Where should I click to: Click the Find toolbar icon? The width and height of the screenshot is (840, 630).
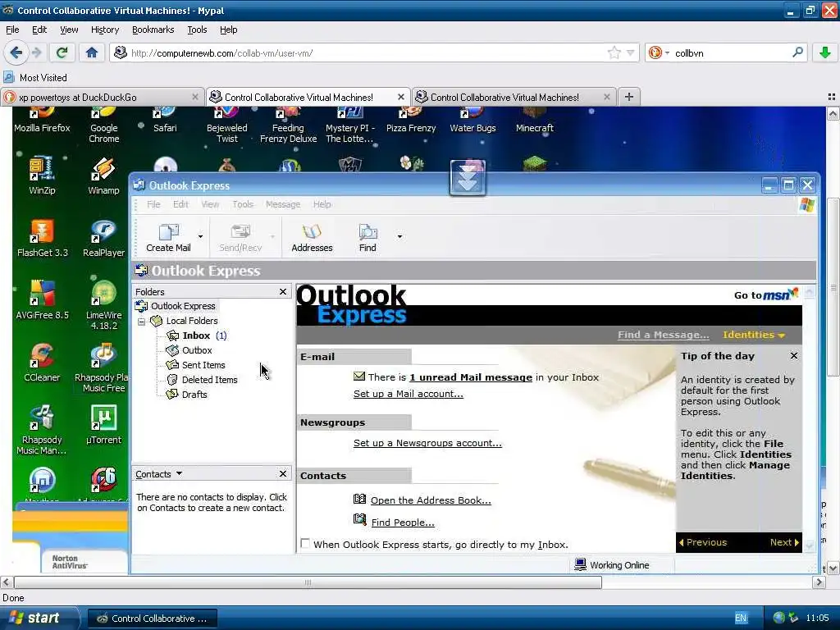coord(367,237)
